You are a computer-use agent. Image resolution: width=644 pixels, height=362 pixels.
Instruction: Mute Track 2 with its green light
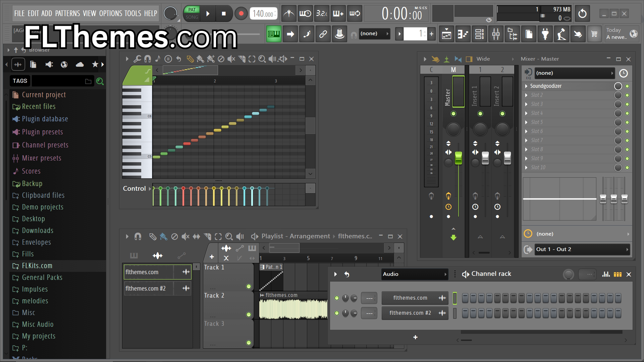249,314
